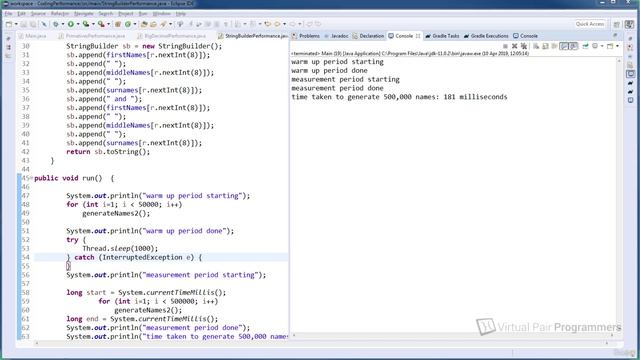Open the New Java Class dropdown arrow
The image size is (640, 360).
[x=135, y=24]
